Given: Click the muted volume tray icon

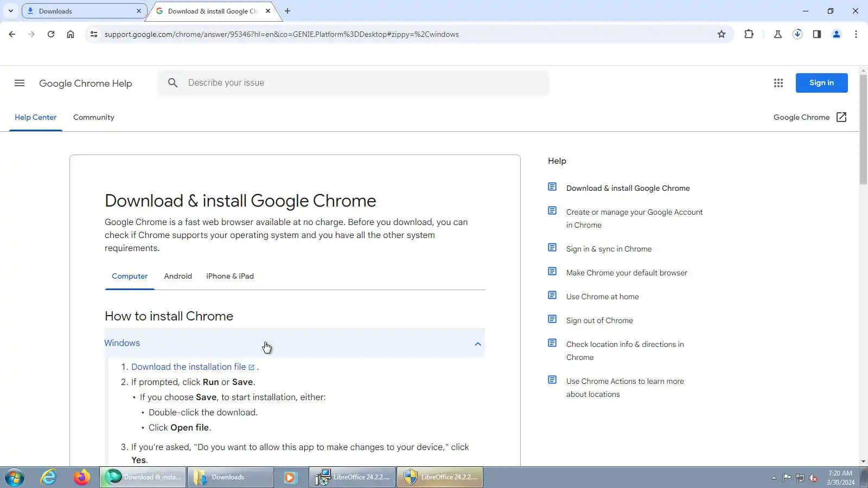Looking at the screenshot, I should click(x=813, y=478).
